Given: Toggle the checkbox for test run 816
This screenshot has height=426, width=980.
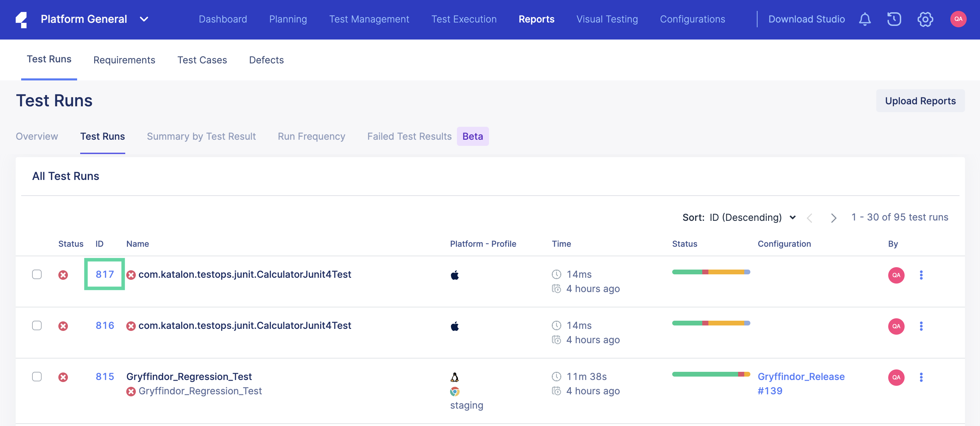Looking at the screenshot, I should coord(37,325).
